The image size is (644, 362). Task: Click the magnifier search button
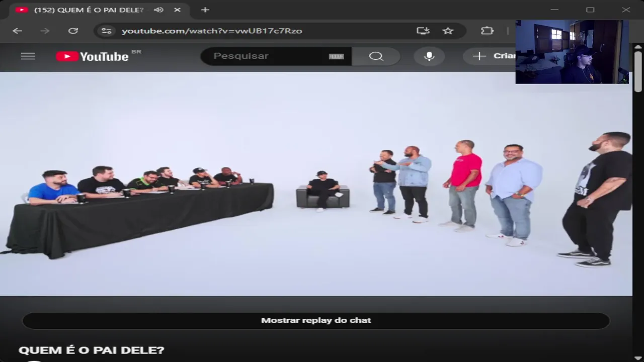[376, 56]
